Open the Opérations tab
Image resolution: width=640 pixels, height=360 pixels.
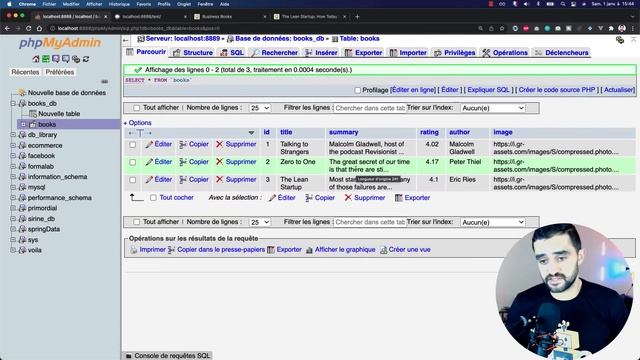(505, 53)
